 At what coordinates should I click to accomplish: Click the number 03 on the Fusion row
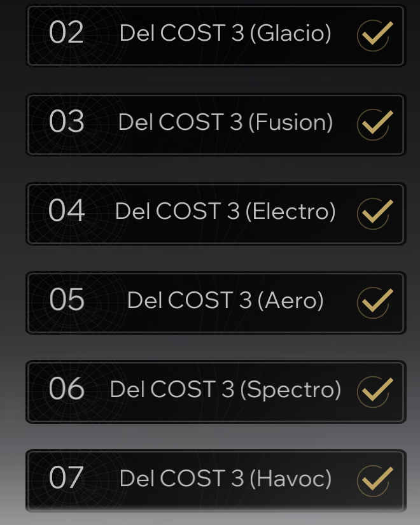(x=66, y=122)
